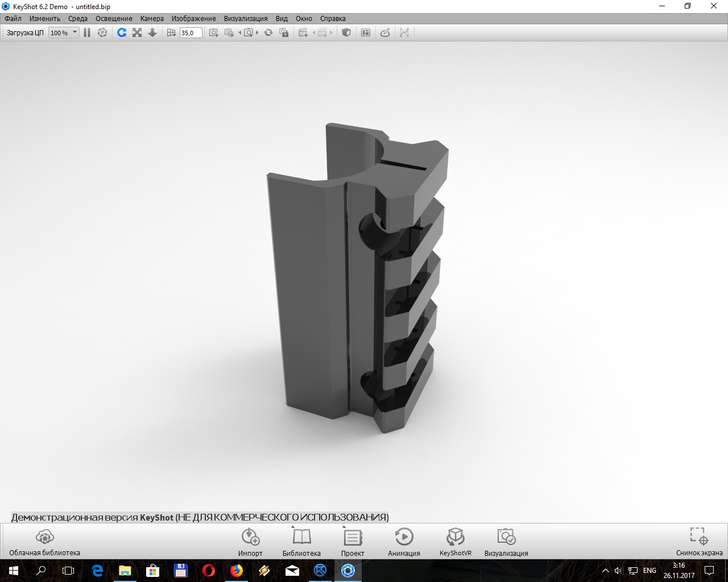Switch the ENG input language
Screen dimensions: 728x582
[x=650, y=571]
